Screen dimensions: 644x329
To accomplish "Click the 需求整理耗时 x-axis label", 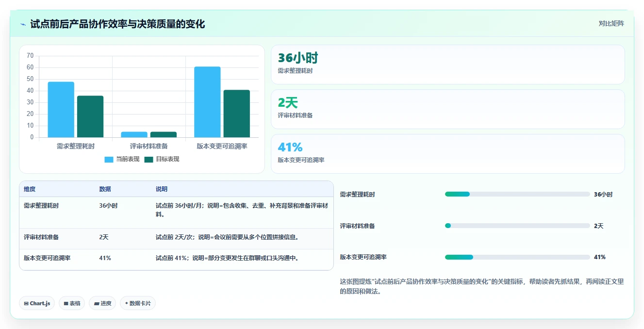I will click(76, 146).
